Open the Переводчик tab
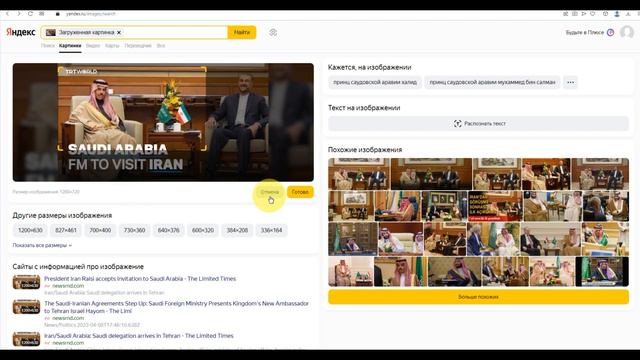 [x=138, y=46]
